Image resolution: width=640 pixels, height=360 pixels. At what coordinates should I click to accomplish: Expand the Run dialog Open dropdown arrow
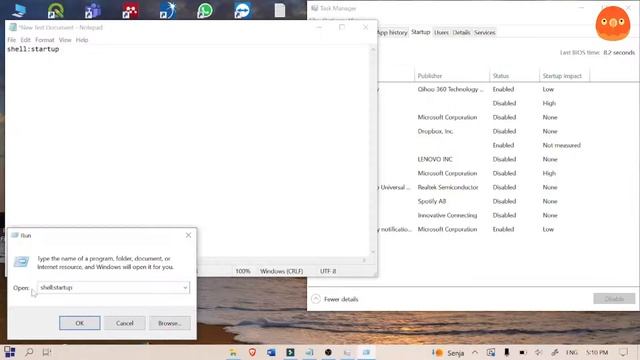[185, 287]
